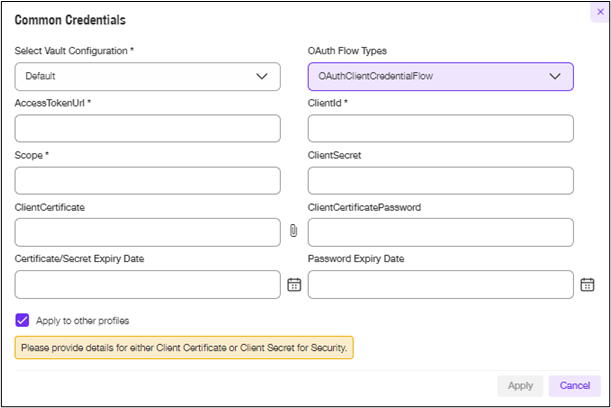Image resolution: width=611 pixels, height=408 pixels.
Task: Click the Certificate/Secret Expiry Date field
Action: pyautogui.click(x=148, y=284)
